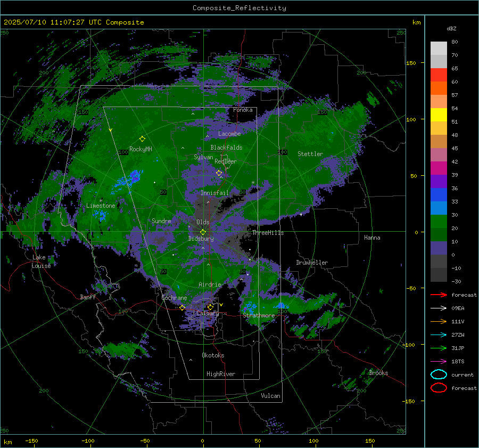Click the 45 dBZ tan swatch

439,142
